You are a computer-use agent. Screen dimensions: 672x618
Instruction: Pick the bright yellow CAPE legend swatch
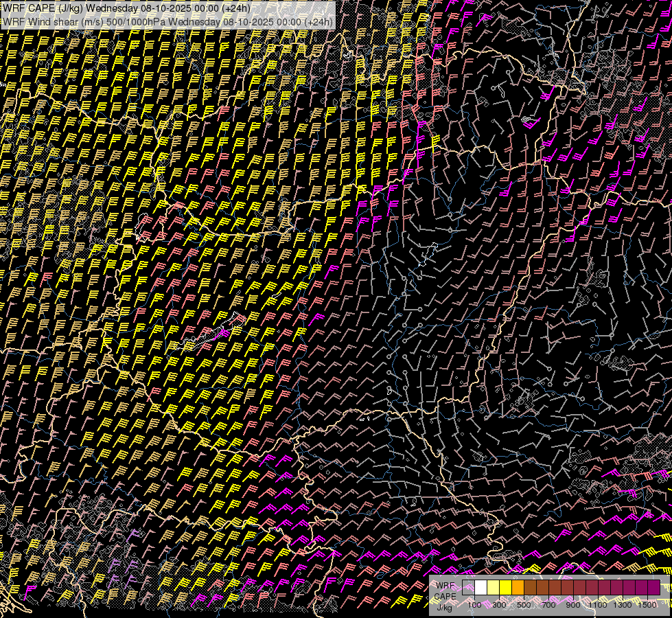tap(506, 588)
